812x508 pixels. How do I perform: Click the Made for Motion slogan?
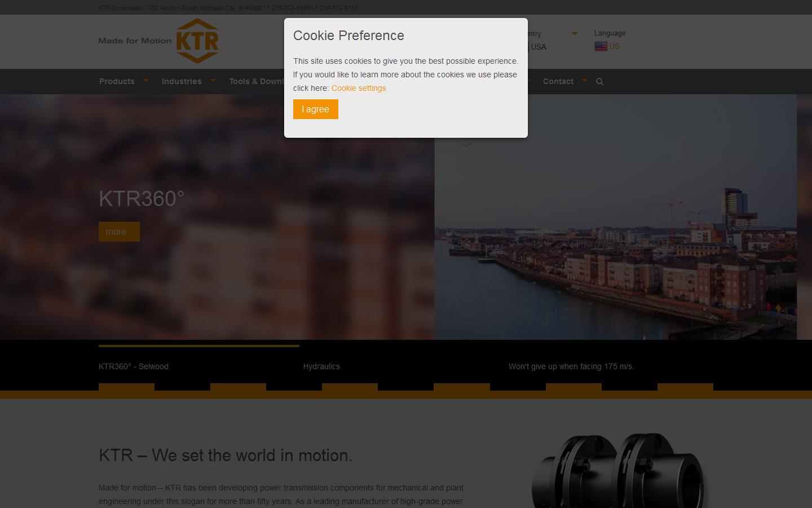click(135, 41)
